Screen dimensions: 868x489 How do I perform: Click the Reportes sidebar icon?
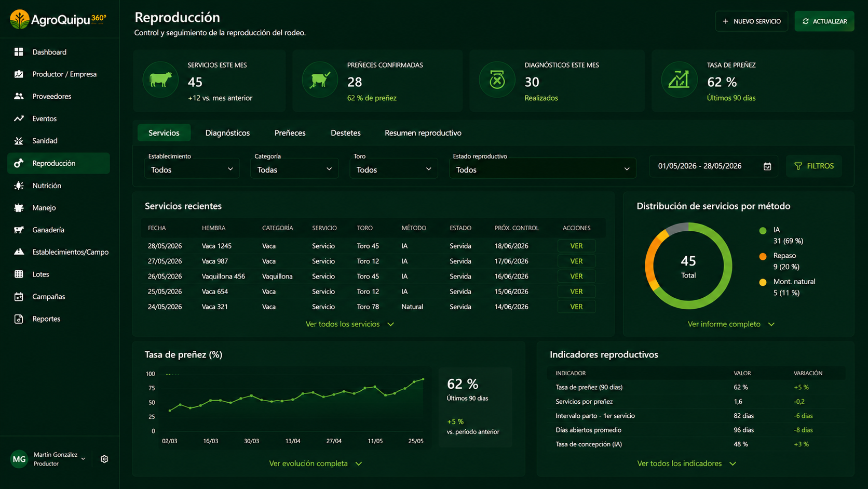click(19, 319)
